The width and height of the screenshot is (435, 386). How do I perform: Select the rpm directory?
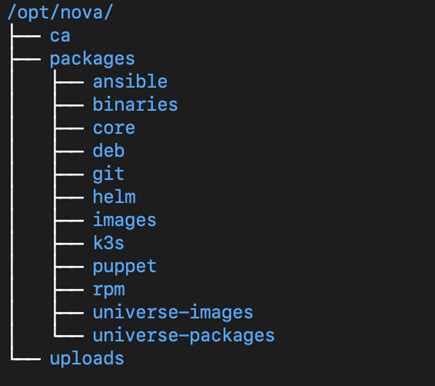pyautogui.click(x=109, y=290)
